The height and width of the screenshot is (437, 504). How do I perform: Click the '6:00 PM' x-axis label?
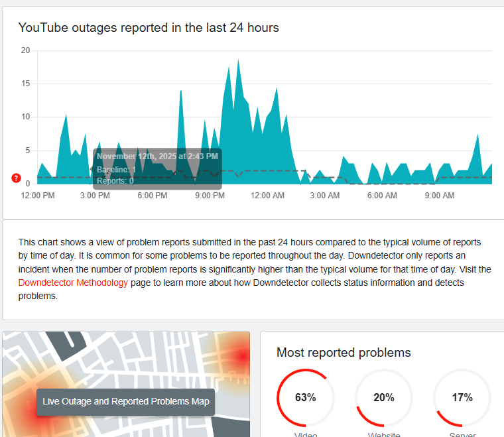point(153,196)
